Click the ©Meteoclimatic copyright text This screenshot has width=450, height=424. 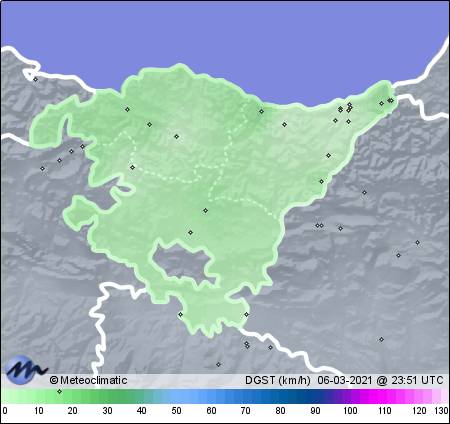(x=88, y=380)
